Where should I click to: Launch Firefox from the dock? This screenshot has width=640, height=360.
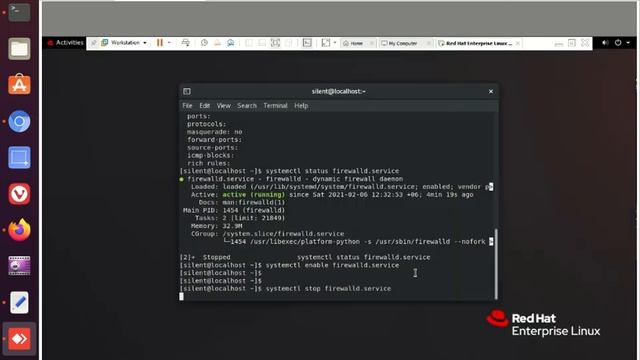point(19,230)
